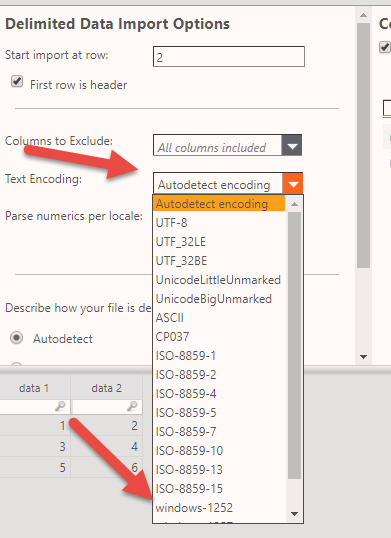Select ISO-8859-5 encoding
391x538 pixels.
pyautogui.click(x=219, y=413)
